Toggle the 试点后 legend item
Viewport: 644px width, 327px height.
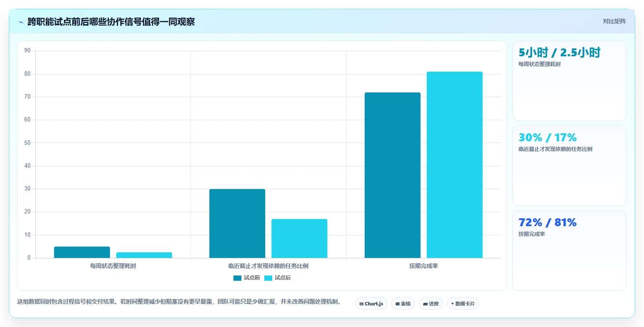click(x=278, y=278)
